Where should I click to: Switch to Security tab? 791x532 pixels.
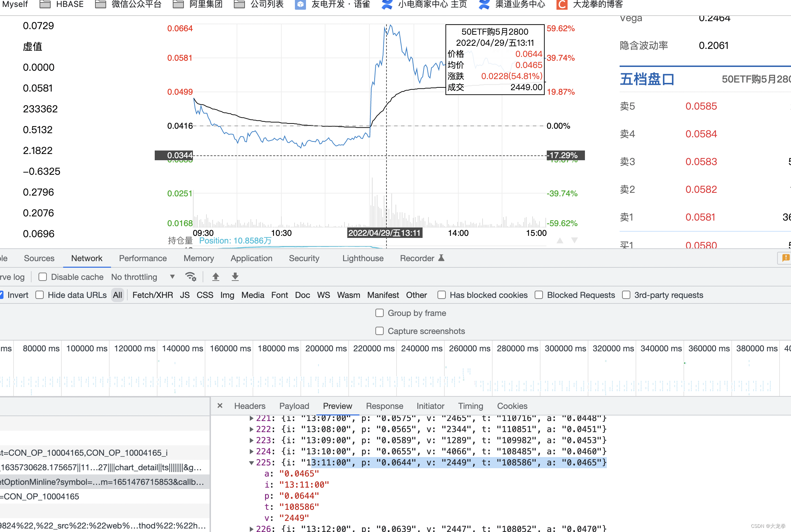[x=304, y=258]
